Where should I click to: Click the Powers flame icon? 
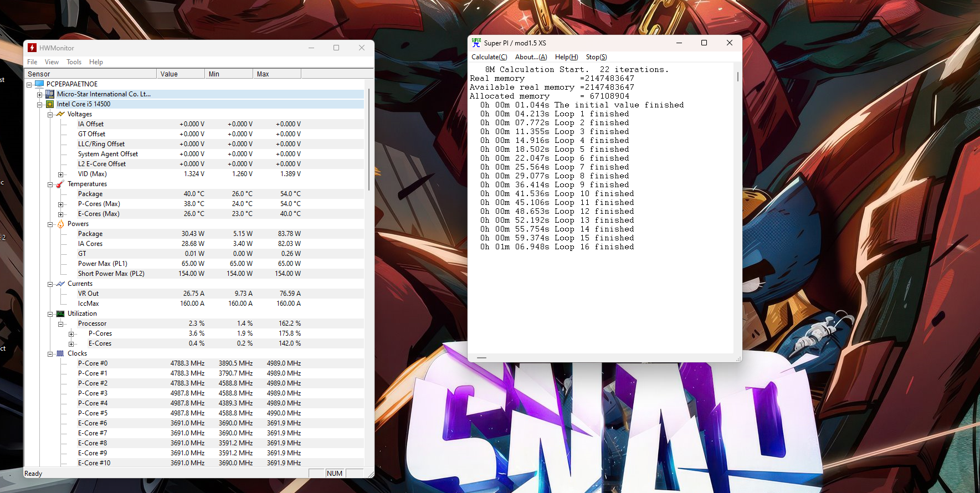tap(60, 224)
